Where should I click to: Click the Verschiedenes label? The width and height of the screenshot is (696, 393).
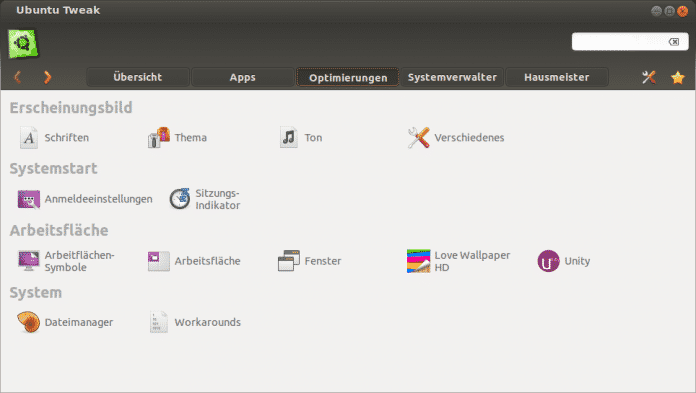tap(469, 138)
